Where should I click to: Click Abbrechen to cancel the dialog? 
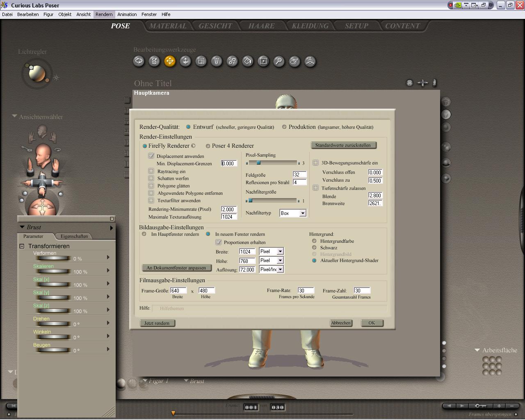pyautogui.click(x=341, y=323)
